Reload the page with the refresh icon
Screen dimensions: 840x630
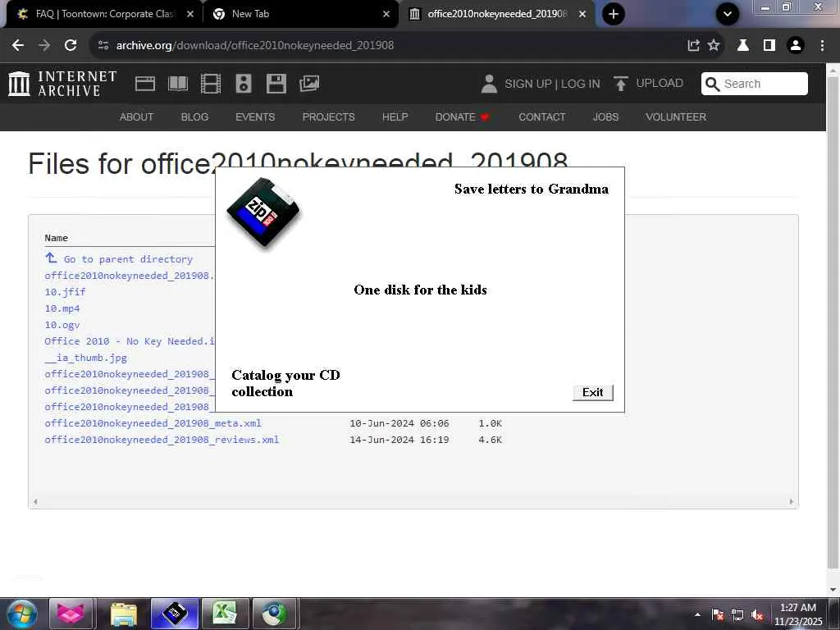(71, 46)
